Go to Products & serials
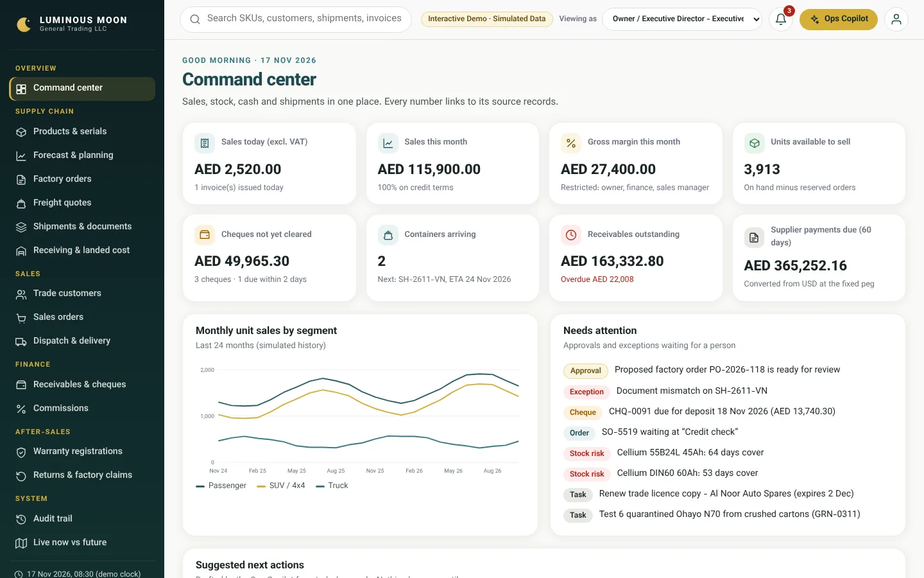 pos(82,132)
